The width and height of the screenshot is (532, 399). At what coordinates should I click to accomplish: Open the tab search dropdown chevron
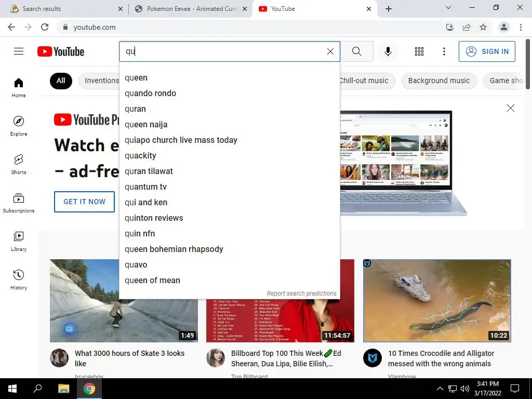click(x=448, y=7)
